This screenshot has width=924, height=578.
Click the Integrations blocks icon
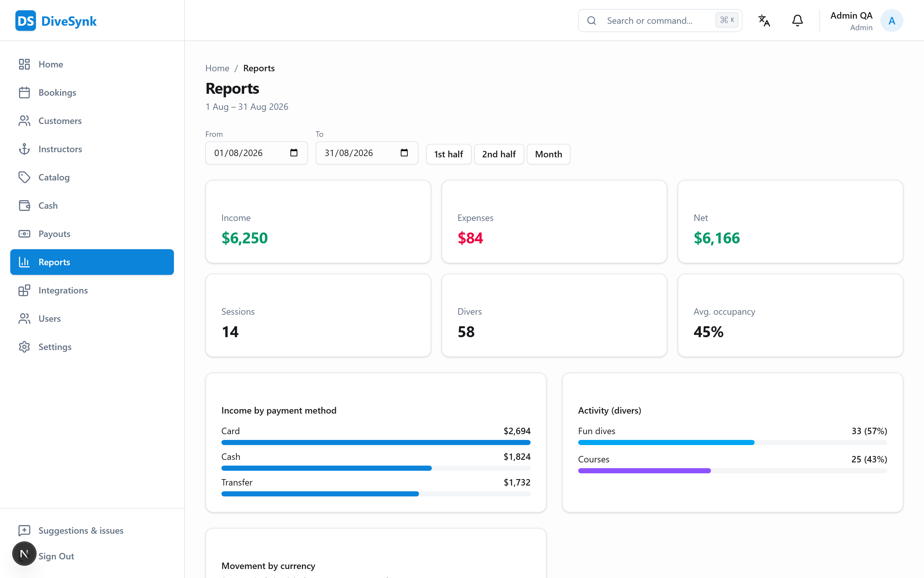(24, 291)
